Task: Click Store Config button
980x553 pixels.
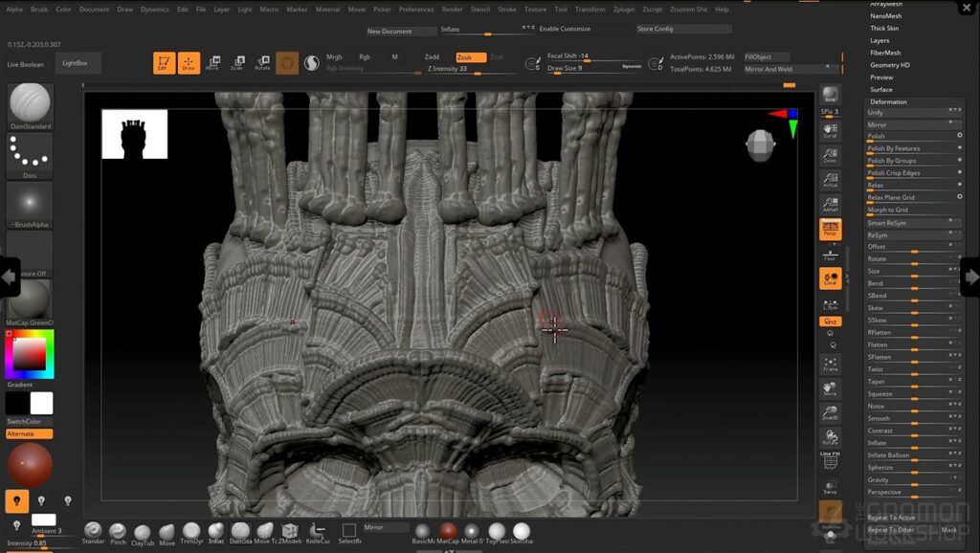Action: click(x=683, y=29)
